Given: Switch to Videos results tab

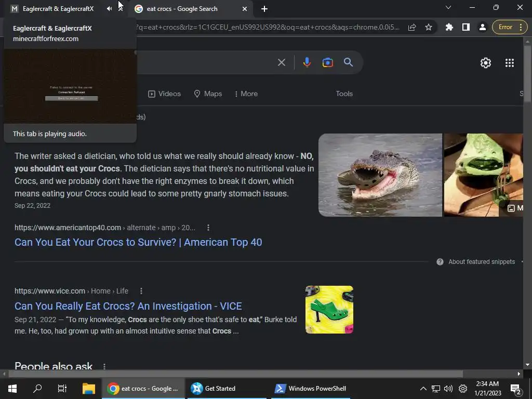Looking at the screenshot, I should point(165,94).
